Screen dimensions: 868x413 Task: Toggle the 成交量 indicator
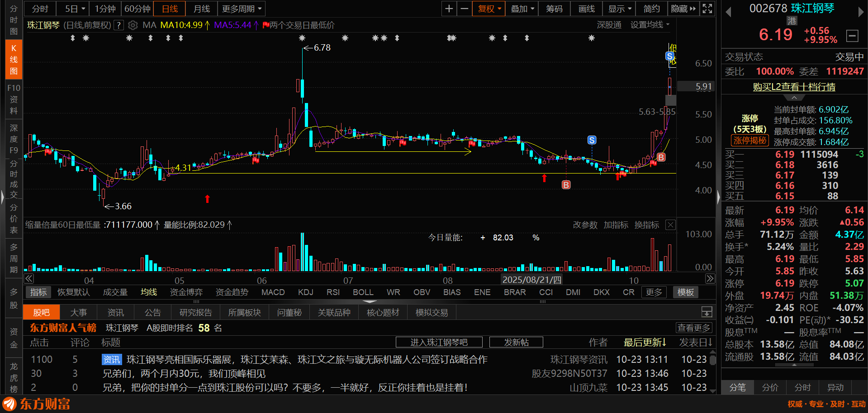(x=115, y=292)
